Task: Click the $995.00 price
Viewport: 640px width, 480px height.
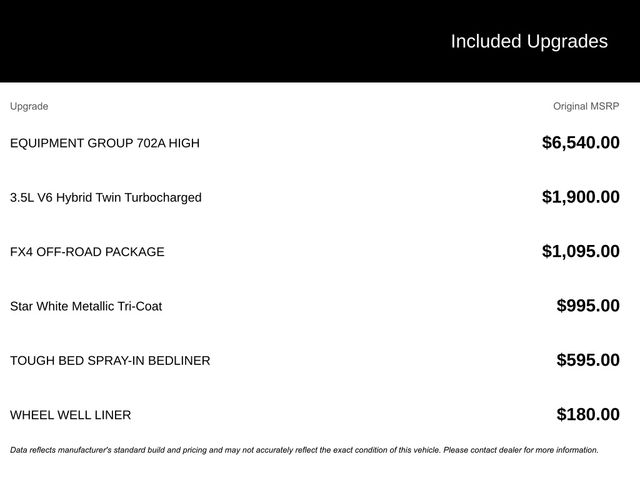Action: click(x=588, y=306)
